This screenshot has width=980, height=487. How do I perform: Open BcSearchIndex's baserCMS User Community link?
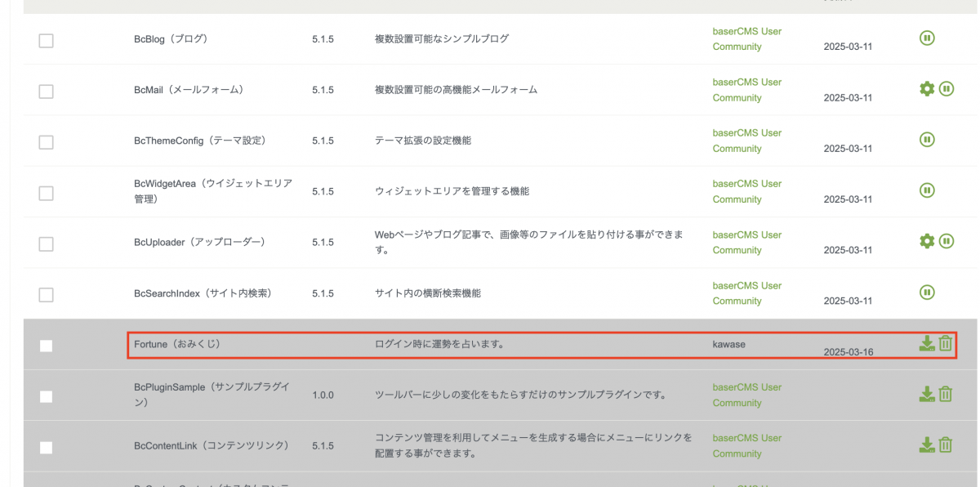click(746, 293)
